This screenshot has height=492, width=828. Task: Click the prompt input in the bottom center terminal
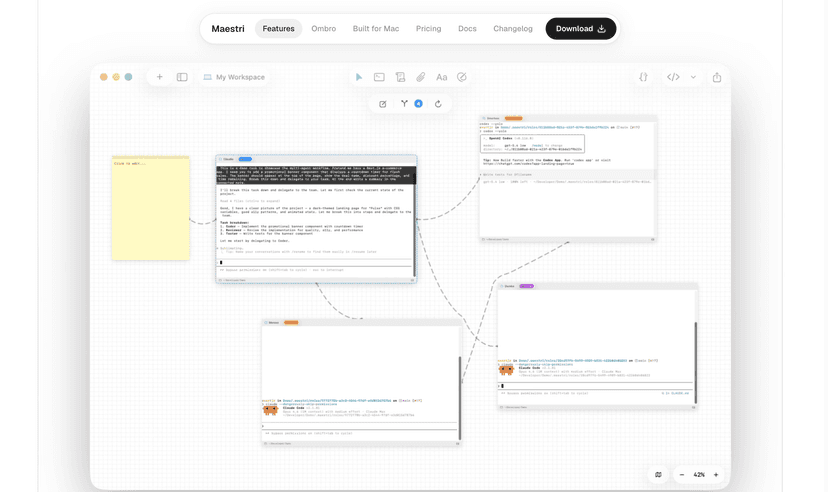click(x=359, y=426)
